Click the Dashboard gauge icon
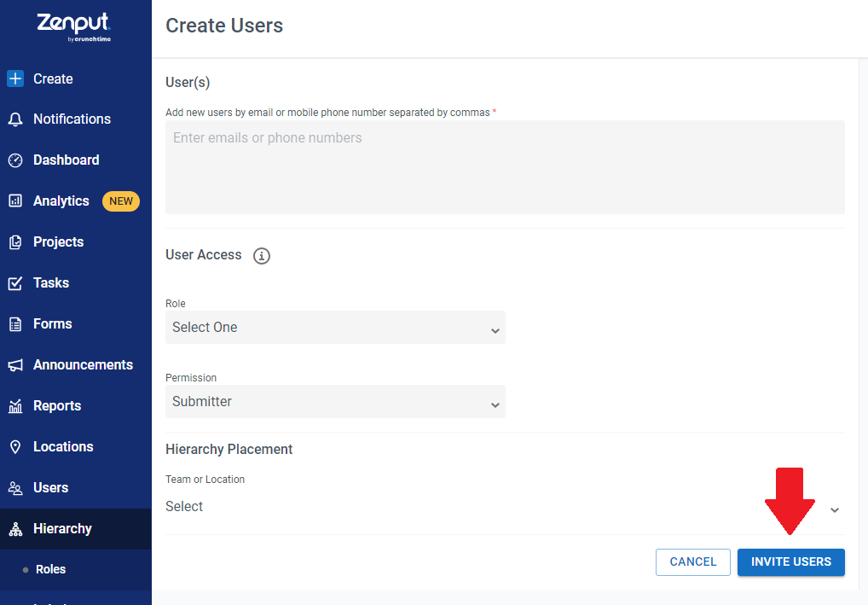The image size is (868, 605). point(15,160)
